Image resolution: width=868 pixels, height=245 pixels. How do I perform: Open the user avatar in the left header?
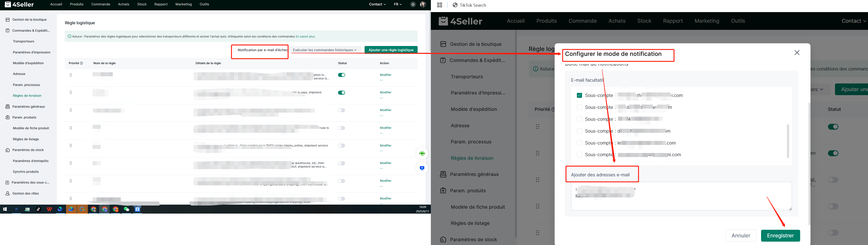pyautogui.click(x=423, y=4)
